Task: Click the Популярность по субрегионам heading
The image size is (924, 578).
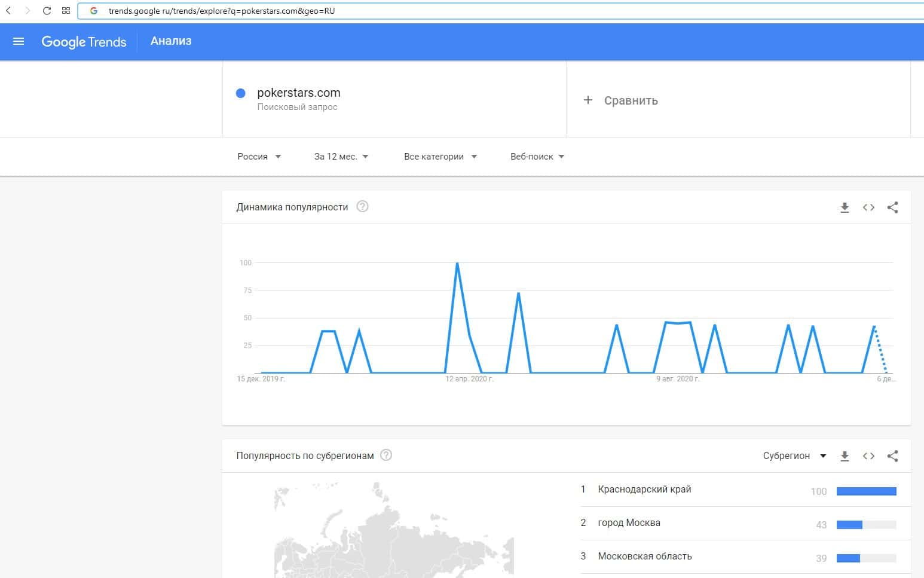Action: click(x=305, y=456)
